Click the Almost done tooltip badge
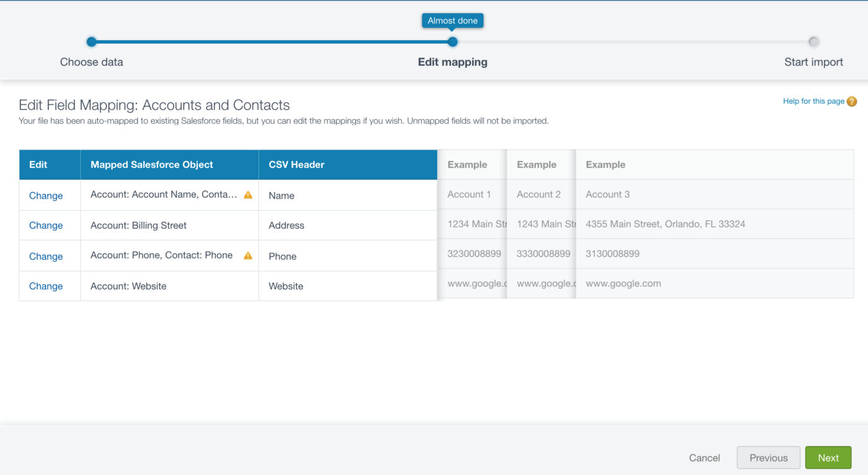The height and width of the screenshot is (475, 868). coord(453,20)
